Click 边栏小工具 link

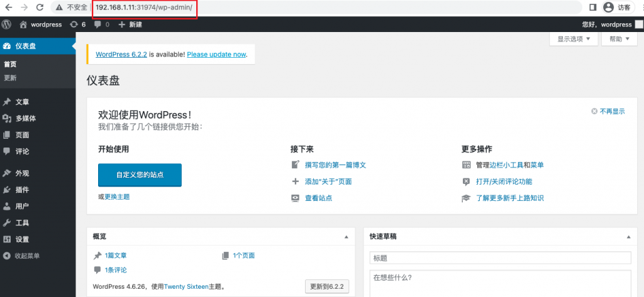(506, 165)
